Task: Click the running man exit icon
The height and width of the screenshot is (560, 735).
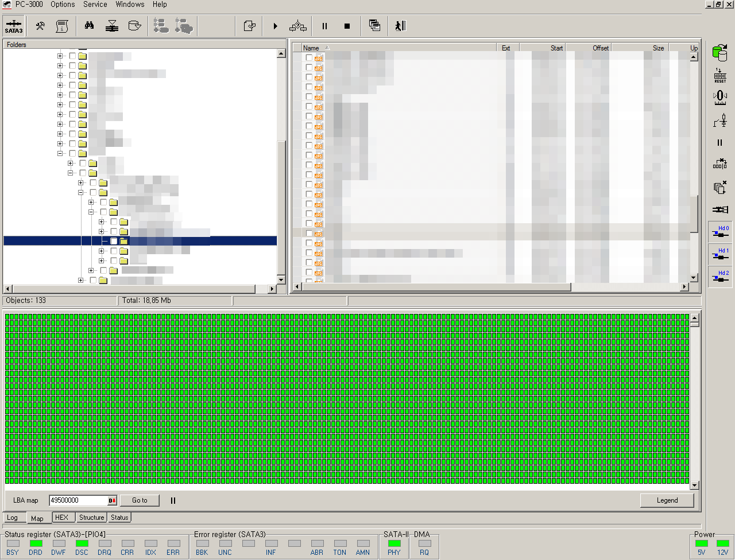Action: 400,26
